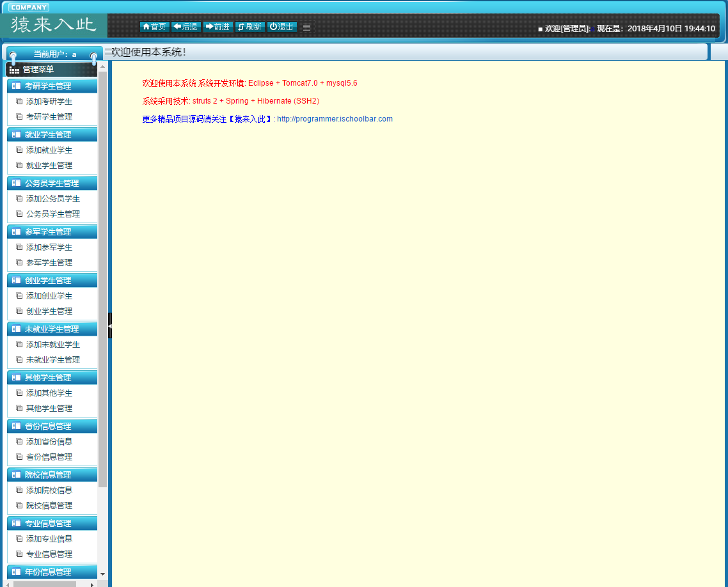
Task: Click the grid icon beside 管理菜单
Action: (x=14, y=70)
